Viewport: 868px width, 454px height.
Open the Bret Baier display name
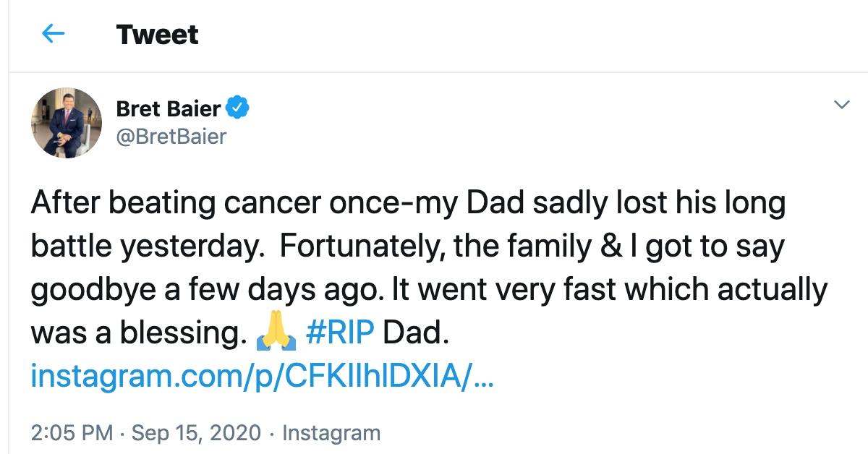click(x=169, y=108)
